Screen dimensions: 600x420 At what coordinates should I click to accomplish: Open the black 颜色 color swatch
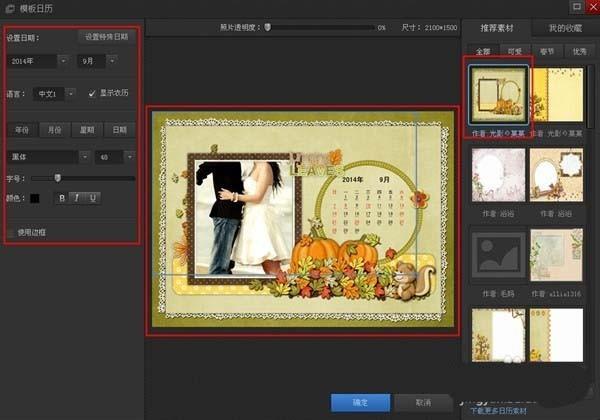click(x=35, y=198)
